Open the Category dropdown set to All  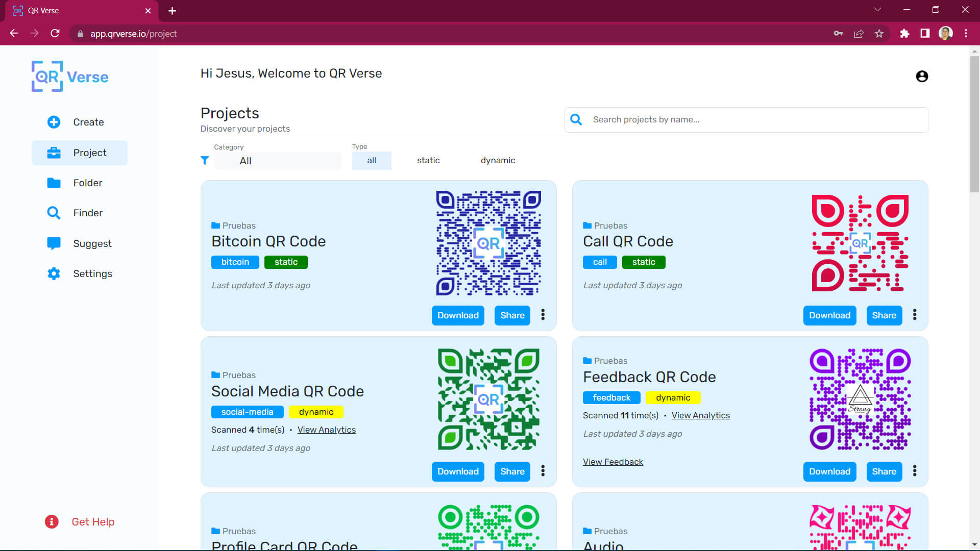coord(278,161)
